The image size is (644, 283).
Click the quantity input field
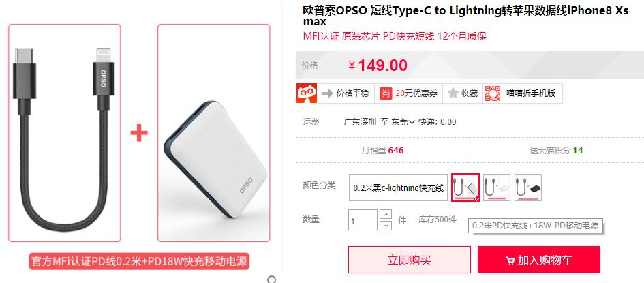point(363,220)
